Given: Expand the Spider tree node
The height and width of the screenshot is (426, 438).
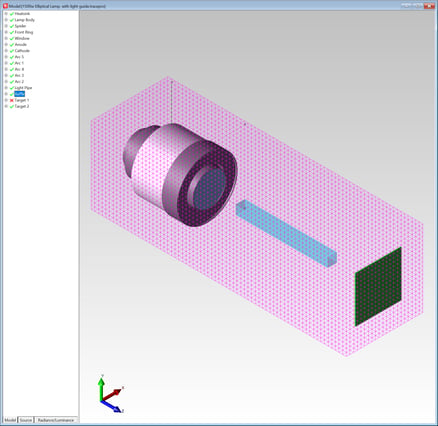Looking at the screenshot, I should point(6,26).
